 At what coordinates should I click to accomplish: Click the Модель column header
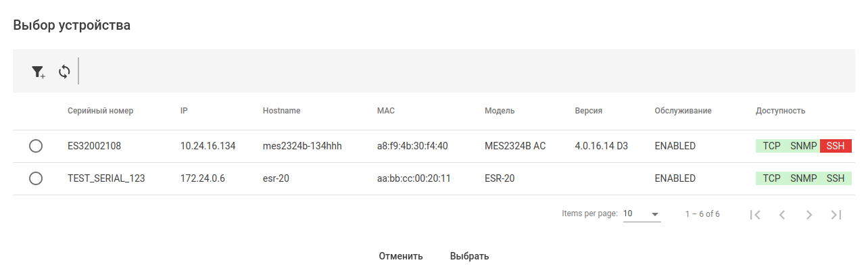tap(500, 111)
